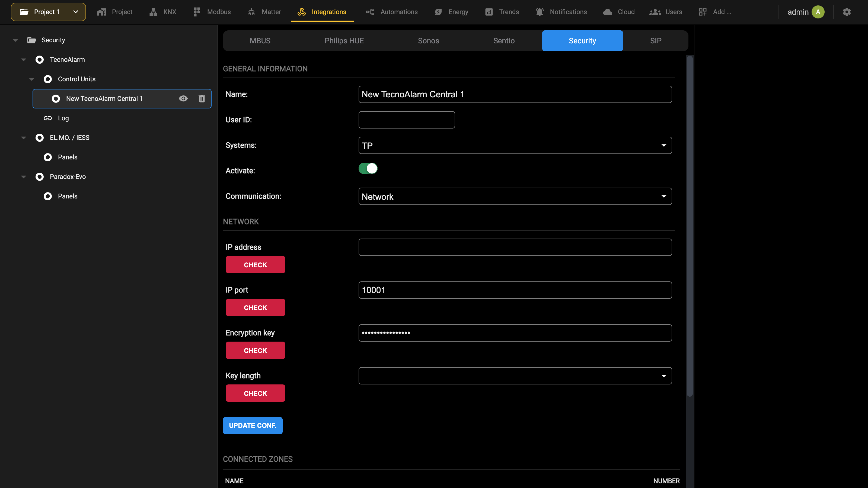This screenshot has height=488, width=868.
Task: Open the Project navigation icon
Action: point(101,12)
